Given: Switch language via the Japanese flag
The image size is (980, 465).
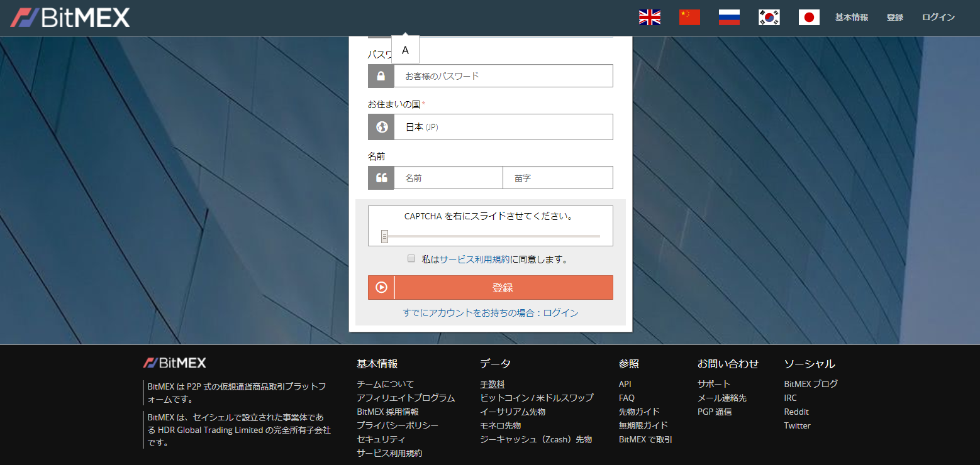Looking at the screenshot, I should coord(809,18).
